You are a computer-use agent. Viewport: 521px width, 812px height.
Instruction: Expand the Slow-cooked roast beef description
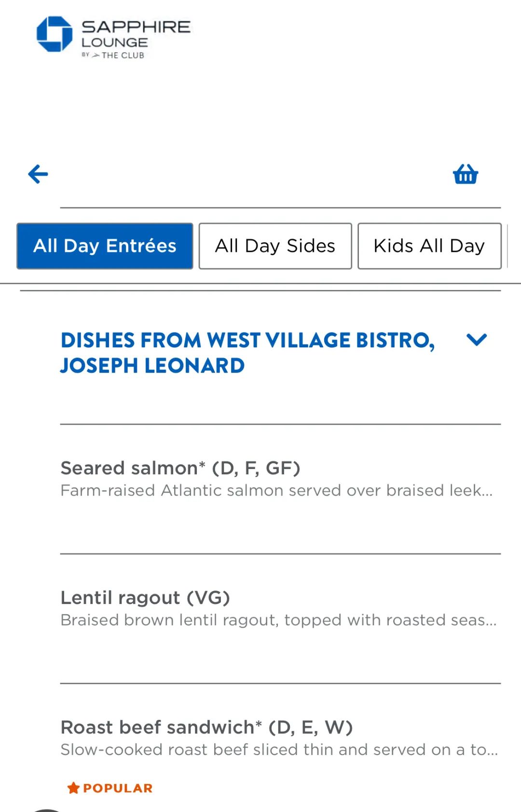279,750
